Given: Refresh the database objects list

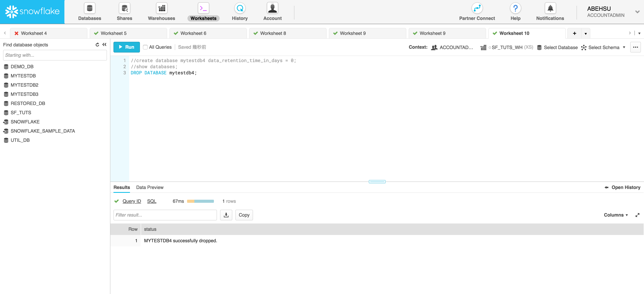Looking at the screenshot, I should [97, 44].
